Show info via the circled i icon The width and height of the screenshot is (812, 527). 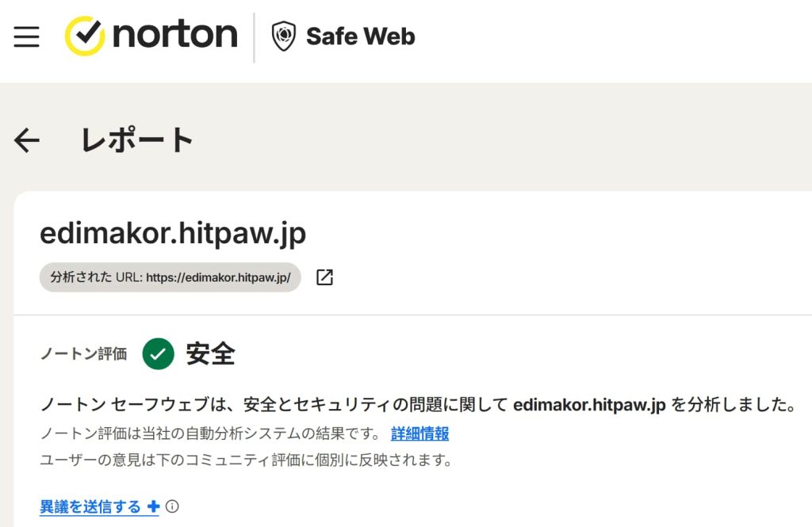[x=172, y=506]
